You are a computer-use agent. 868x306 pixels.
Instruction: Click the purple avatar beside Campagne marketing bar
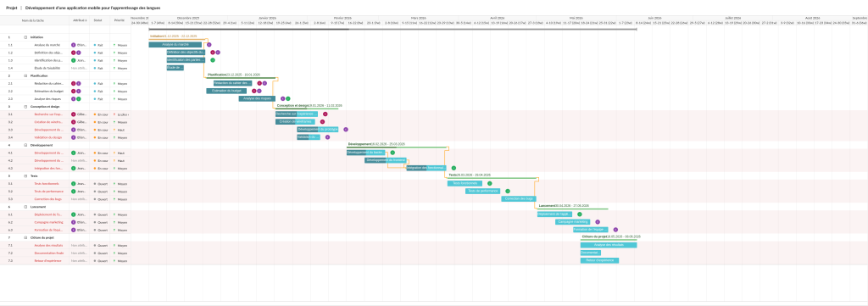pos(598,222)
